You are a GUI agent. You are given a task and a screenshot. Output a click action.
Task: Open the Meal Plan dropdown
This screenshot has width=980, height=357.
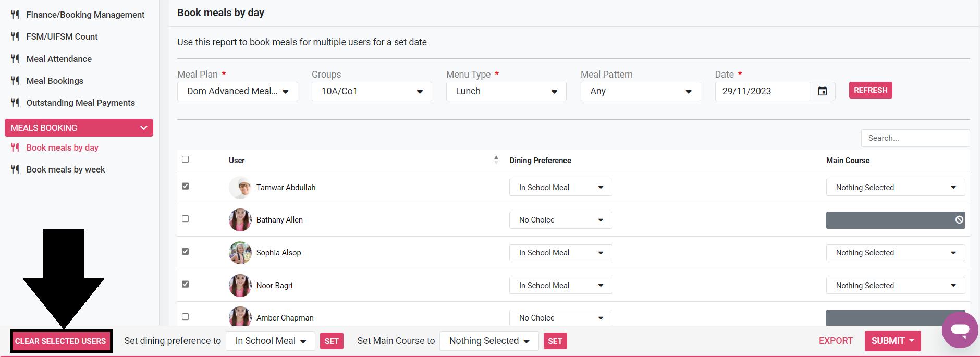(x=237, y=91)
